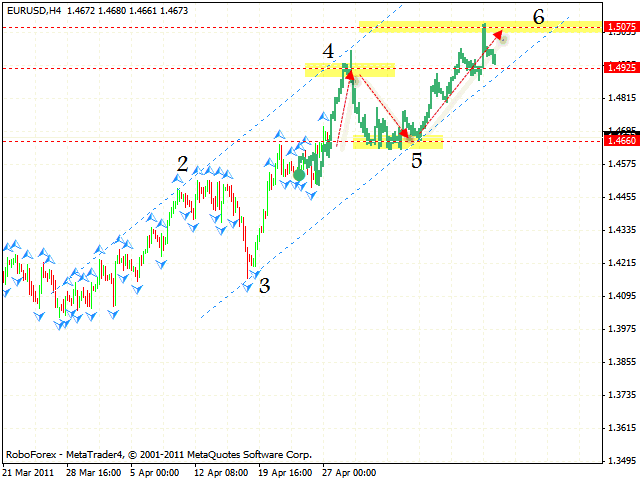Click the red arrowhead at low 5

[404, 131]
